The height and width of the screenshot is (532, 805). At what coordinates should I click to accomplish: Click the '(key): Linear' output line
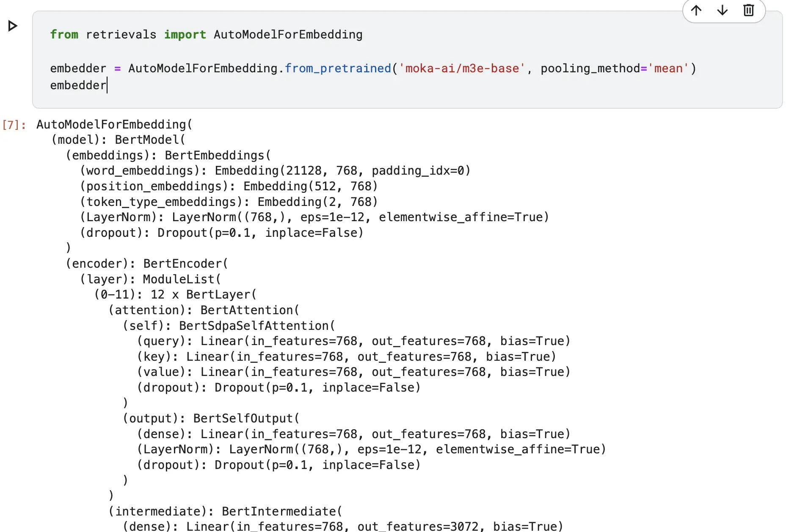point(346,357)
